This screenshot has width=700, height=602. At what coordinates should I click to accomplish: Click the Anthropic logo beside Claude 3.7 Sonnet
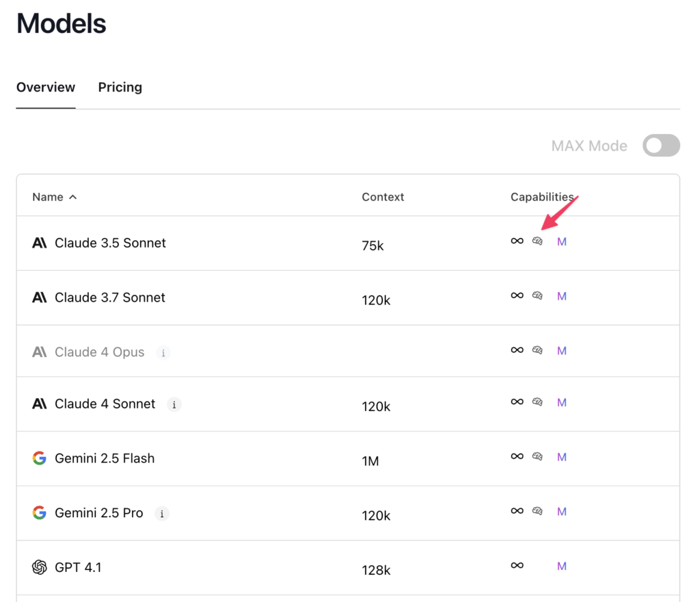coord(39,298)
